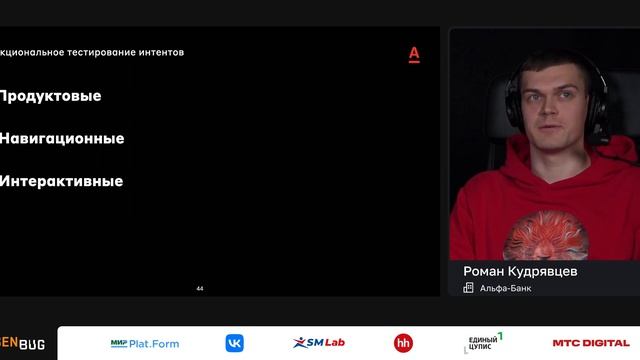Open the Mir Plat.Form sponsor logo
640x360 pixels.
pos(145,344)
